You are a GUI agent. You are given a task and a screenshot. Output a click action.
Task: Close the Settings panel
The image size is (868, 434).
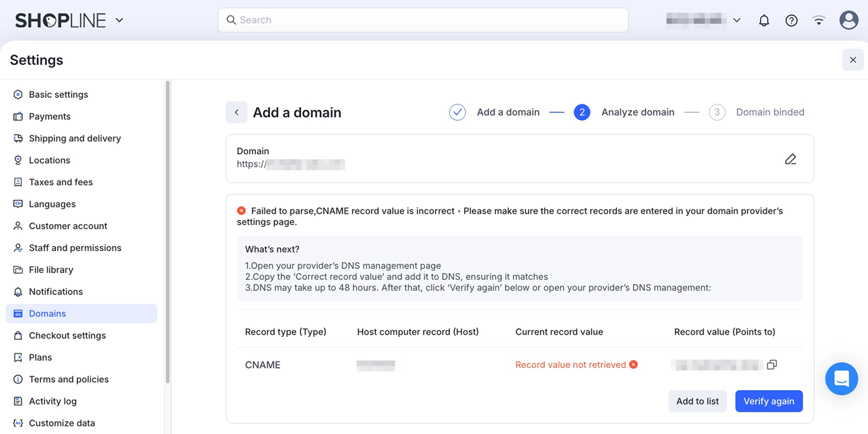(x=853, y=60)
